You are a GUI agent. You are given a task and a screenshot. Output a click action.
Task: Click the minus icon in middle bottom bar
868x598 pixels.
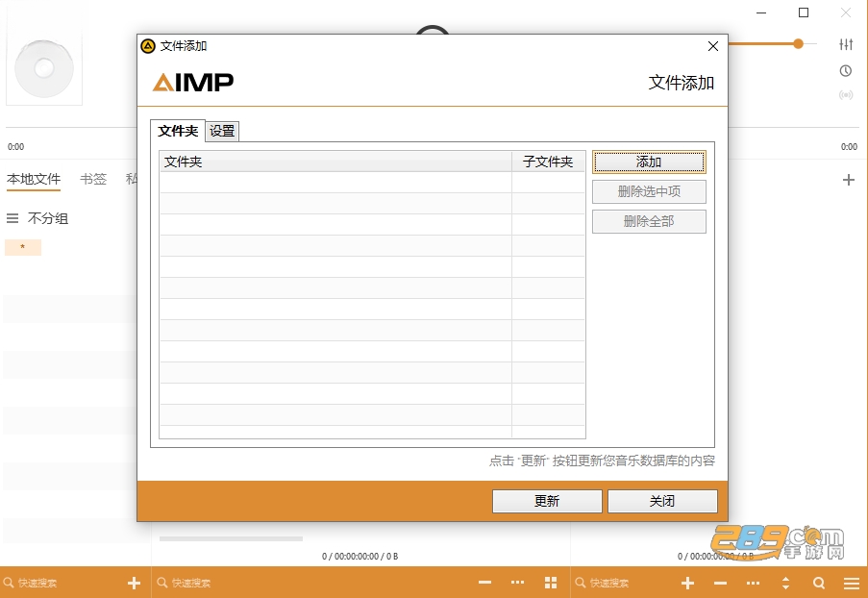[x=484, y=583]
